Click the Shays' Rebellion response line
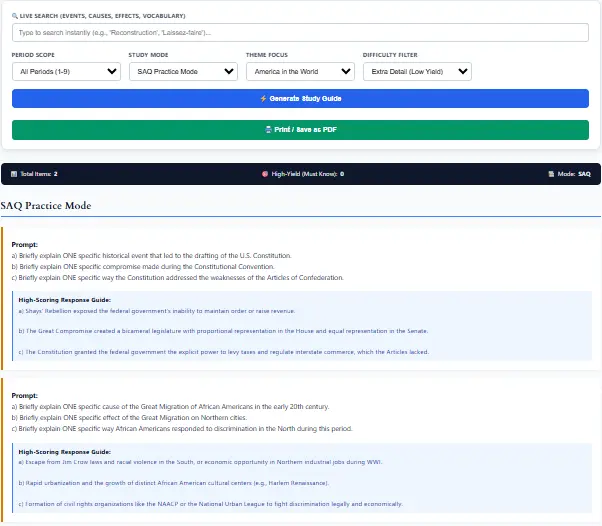This screenshot has width=602, height=526. tap(157, 311)
